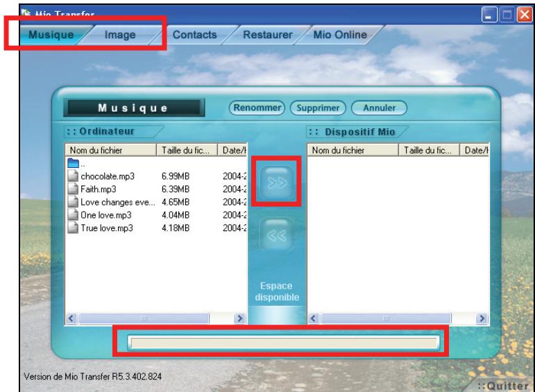Image resolution: width=535 pixels, height=392 pixels.
Task: Switch to the Musique tab
Action: [x=51, y=35]
